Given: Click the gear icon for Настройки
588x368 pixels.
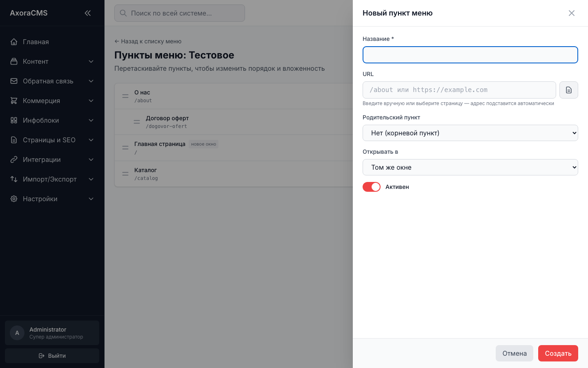Looking at the screenshot, I should (x=14, y=199).
